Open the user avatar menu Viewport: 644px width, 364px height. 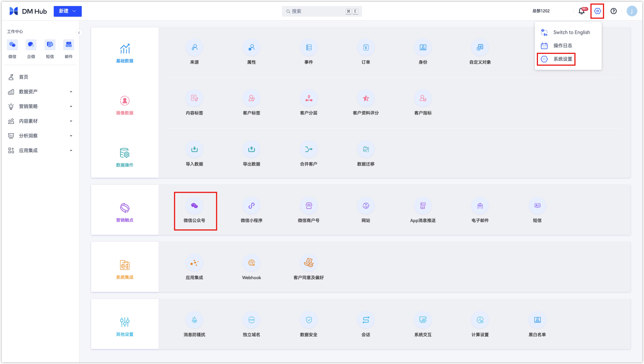(632, 11)
